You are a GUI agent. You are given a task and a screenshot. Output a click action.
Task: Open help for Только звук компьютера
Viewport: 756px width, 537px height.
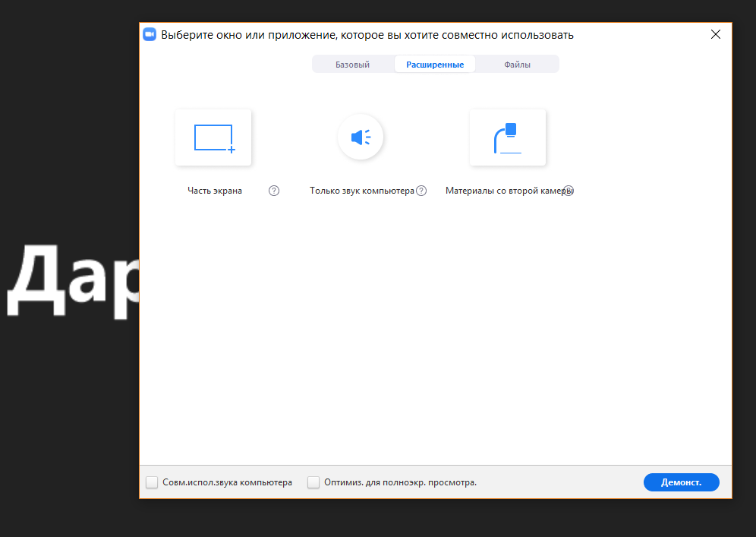(421, 191)
